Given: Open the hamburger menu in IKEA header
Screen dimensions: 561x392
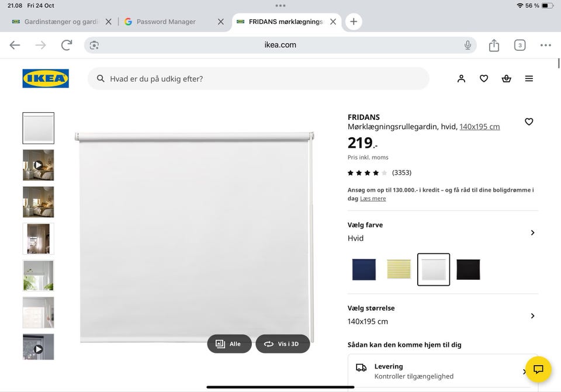Looking at the screenshot, I should [529, 79].
